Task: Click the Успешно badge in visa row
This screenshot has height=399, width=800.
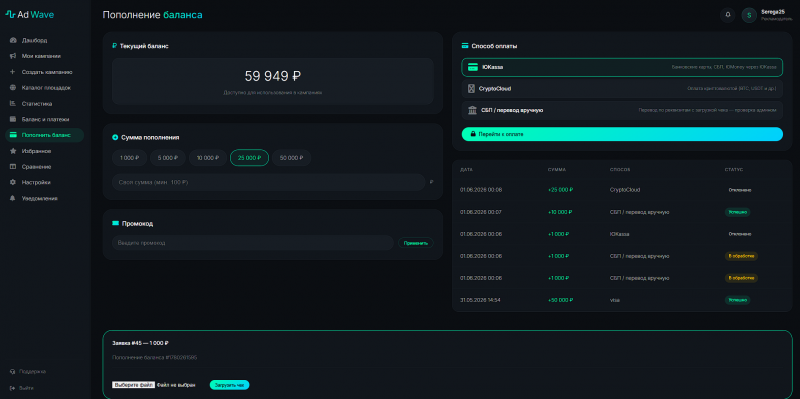Action: [737, 300]
